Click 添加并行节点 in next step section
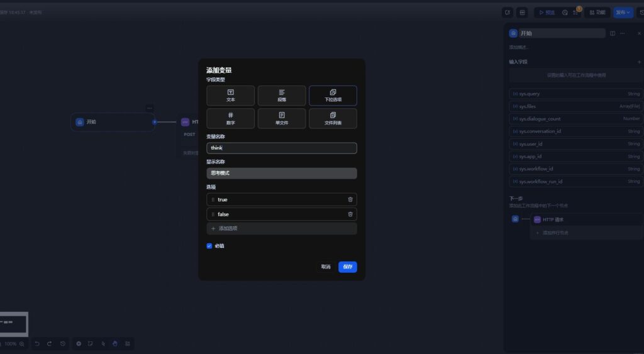Screen dimensions: 644x354 (x=587, y=233)
